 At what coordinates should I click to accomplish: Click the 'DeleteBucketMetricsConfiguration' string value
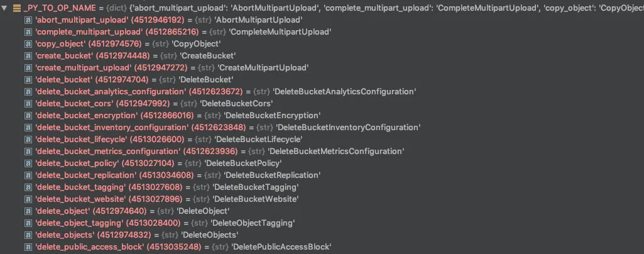click(336, 152)
